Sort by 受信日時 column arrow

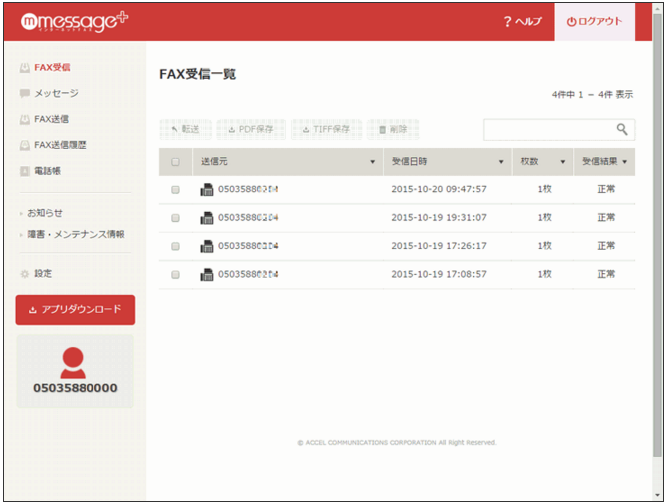pyautogui.click(x=500, y=162)
